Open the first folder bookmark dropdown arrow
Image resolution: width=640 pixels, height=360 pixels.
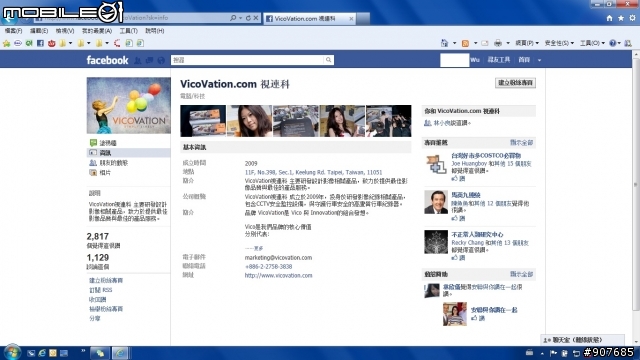(x=70, y=43)
